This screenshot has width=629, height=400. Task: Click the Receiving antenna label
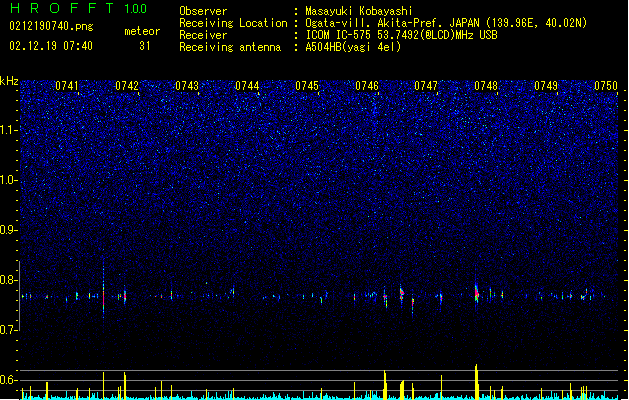230,47
